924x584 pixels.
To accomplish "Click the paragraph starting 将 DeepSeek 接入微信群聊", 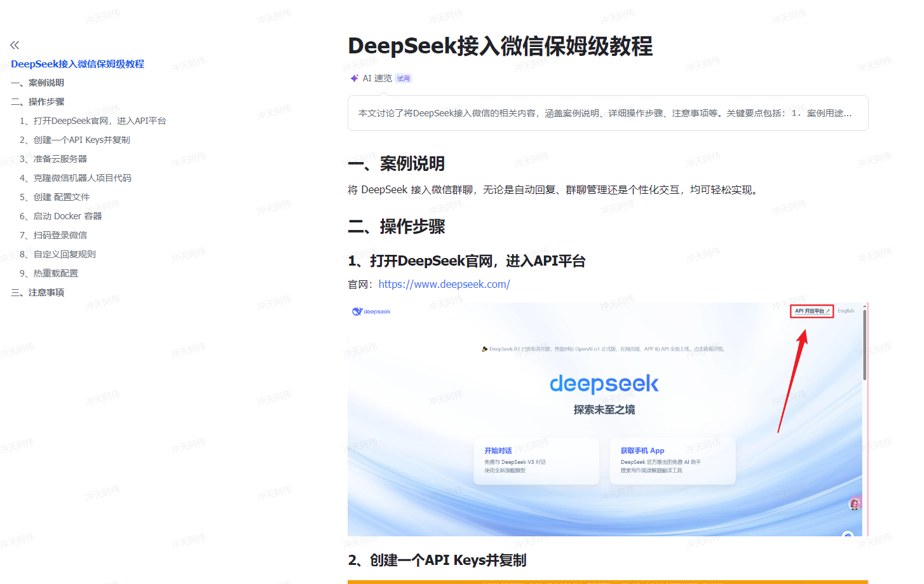I will (554, 190).
